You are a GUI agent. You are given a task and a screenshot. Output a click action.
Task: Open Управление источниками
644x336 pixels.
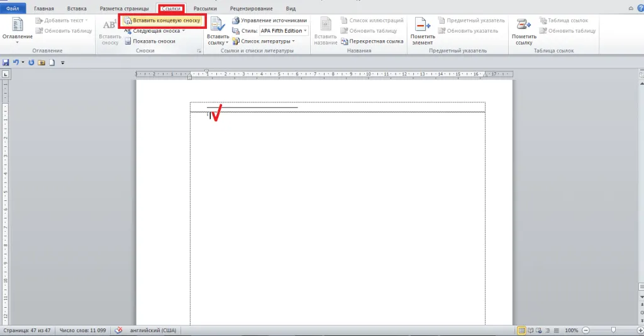point(269,21)
